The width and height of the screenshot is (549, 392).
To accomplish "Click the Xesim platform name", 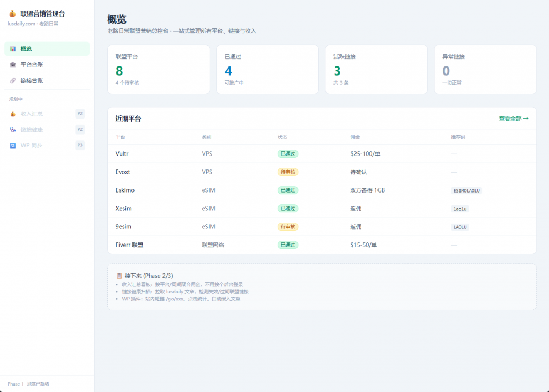I will 124,209.
